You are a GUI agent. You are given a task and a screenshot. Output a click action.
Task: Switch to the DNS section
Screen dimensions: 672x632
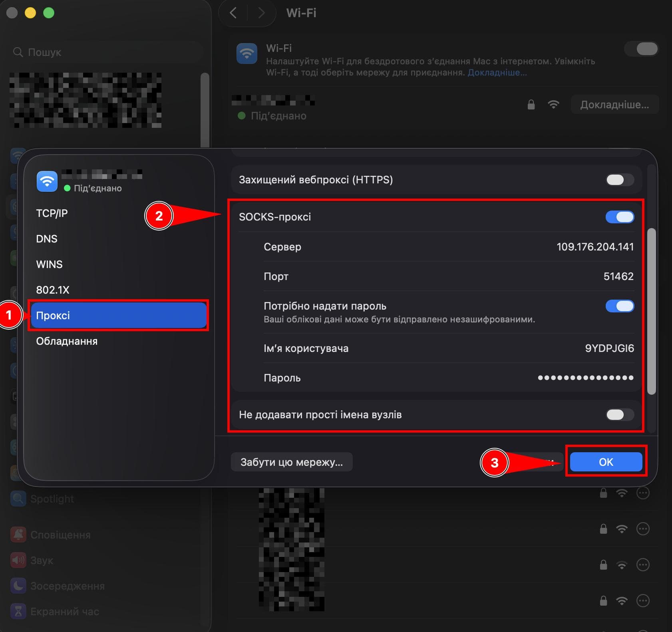click(x=47, y=238)
